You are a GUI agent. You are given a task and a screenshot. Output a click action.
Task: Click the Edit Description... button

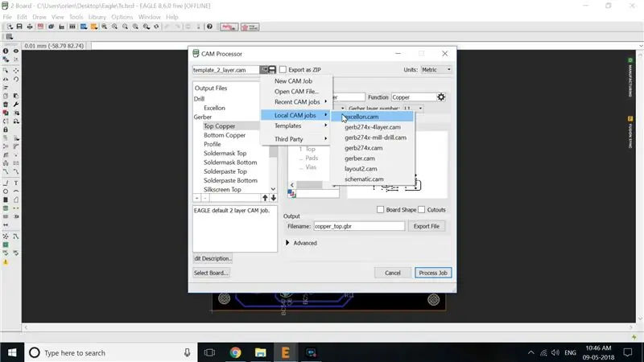coord(213,258)
